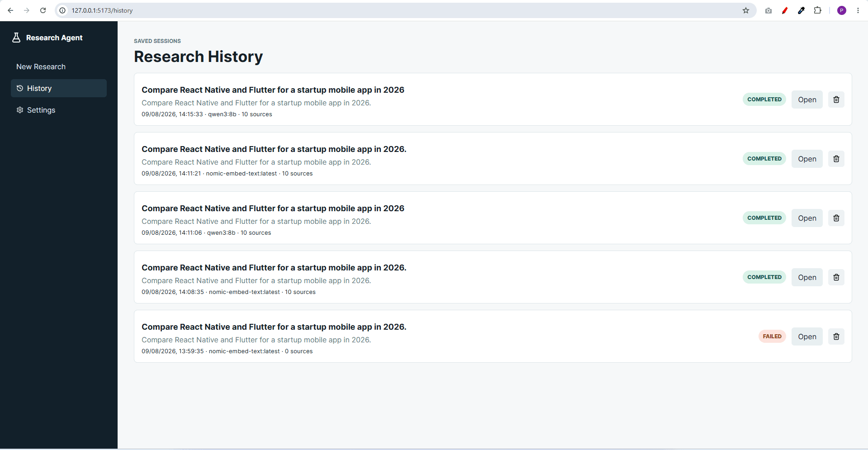Click the '09/08/2026, 14:15:33' metadata line

207,114
